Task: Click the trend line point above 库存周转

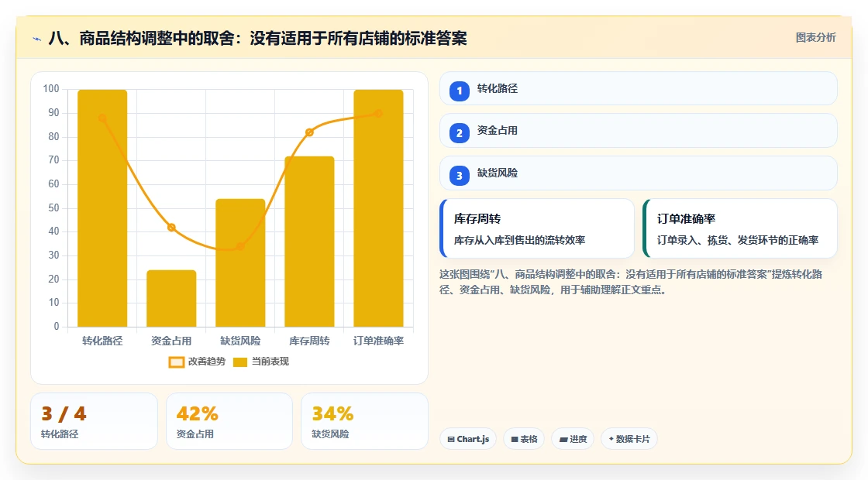Action: (309, 132)
